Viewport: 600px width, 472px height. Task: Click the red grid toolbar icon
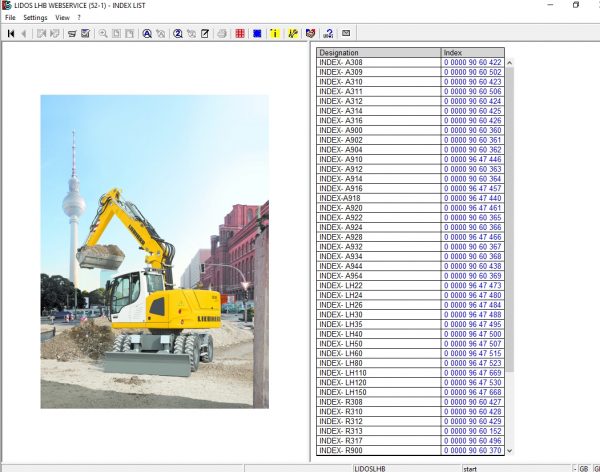tap(240, 34)
